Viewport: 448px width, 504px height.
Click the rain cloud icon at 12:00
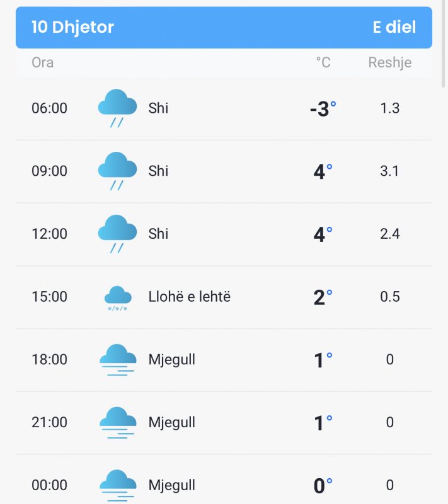117,234
